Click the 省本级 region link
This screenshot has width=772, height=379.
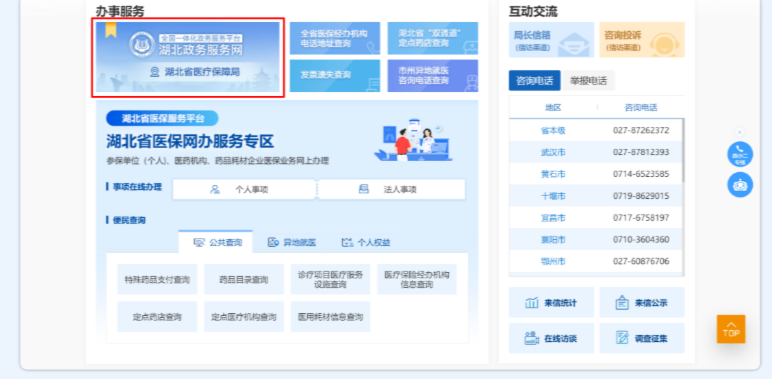click(x=553, y=130)
